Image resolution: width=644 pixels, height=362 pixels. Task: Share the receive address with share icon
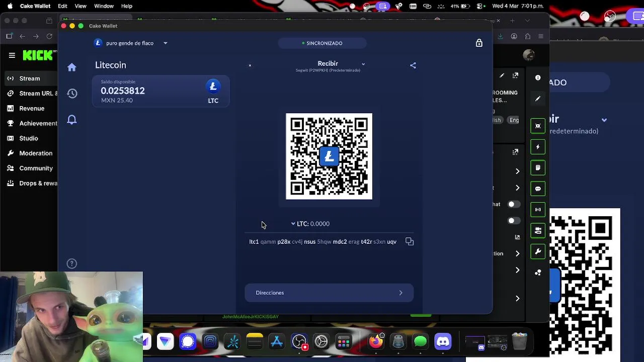(413, 65)
